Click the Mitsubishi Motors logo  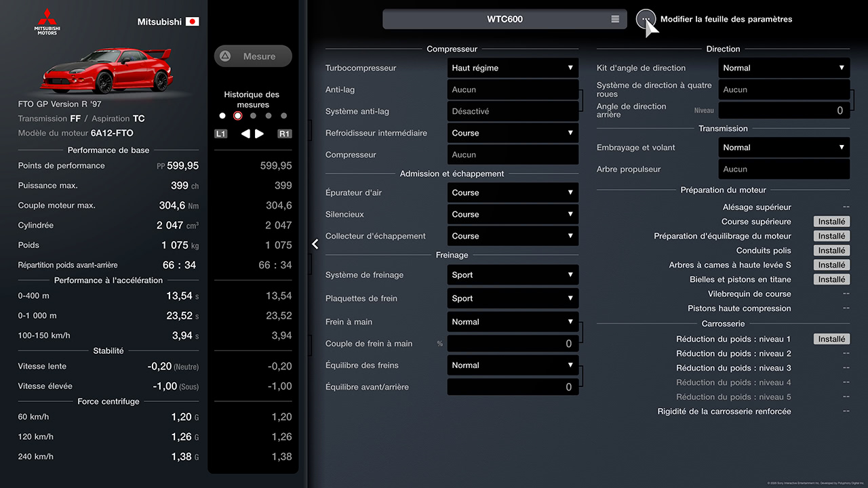pyautogui.click(x=47, y=22)
